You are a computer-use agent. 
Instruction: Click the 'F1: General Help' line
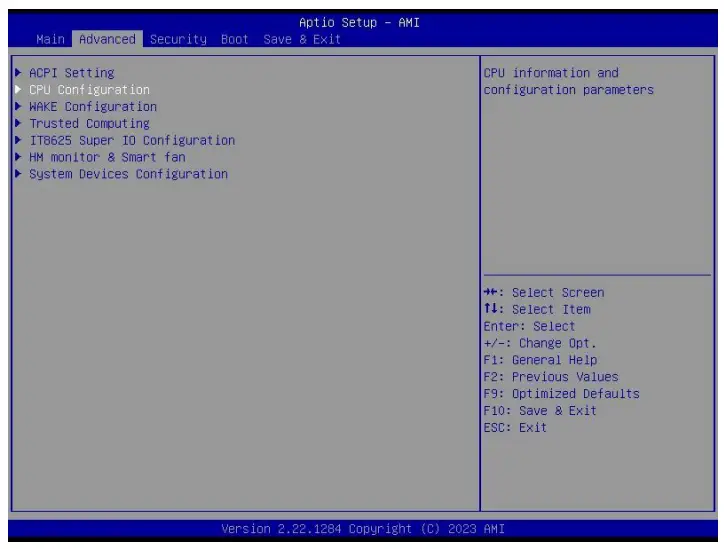point(540,360)
